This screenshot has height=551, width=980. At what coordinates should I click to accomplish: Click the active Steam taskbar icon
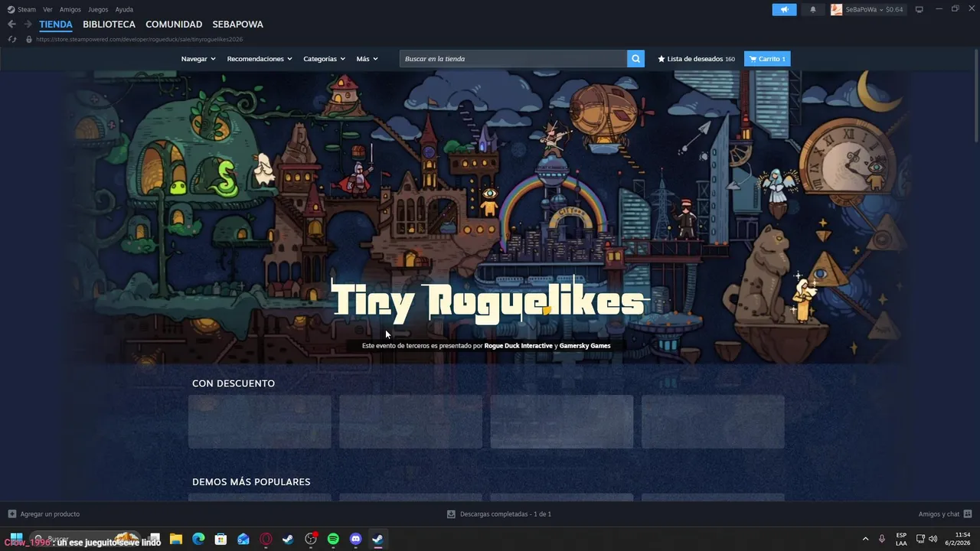pos(377,539)
